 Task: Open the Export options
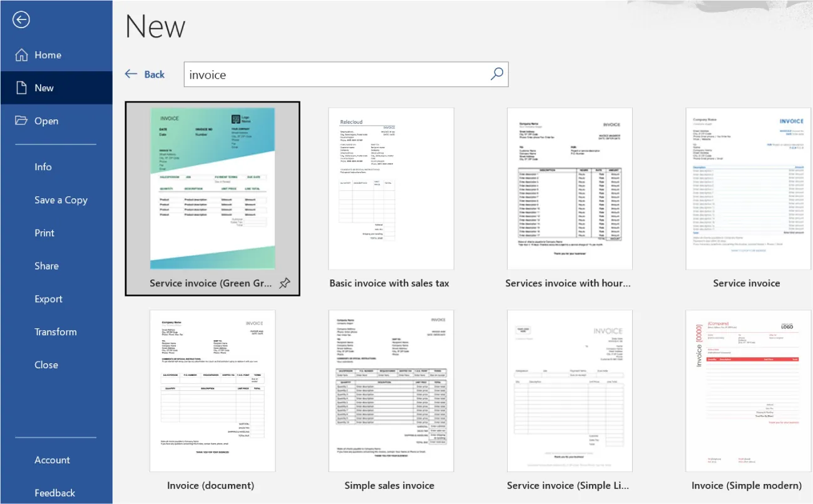[x=49, y=299]
